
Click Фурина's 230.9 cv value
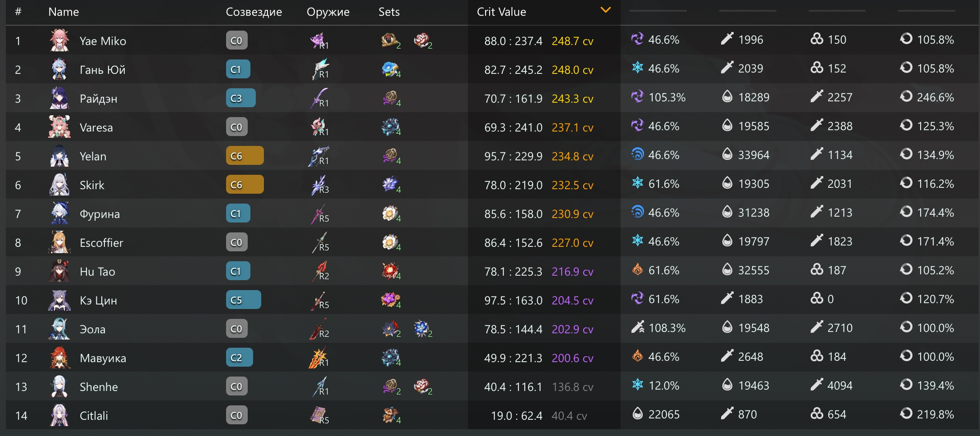[572, 214]
